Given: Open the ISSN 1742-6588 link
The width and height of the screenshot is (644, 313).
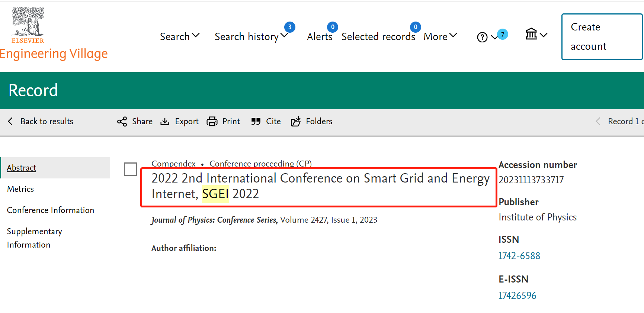Looking at the screenshot, I should click(x=519, y=256).
